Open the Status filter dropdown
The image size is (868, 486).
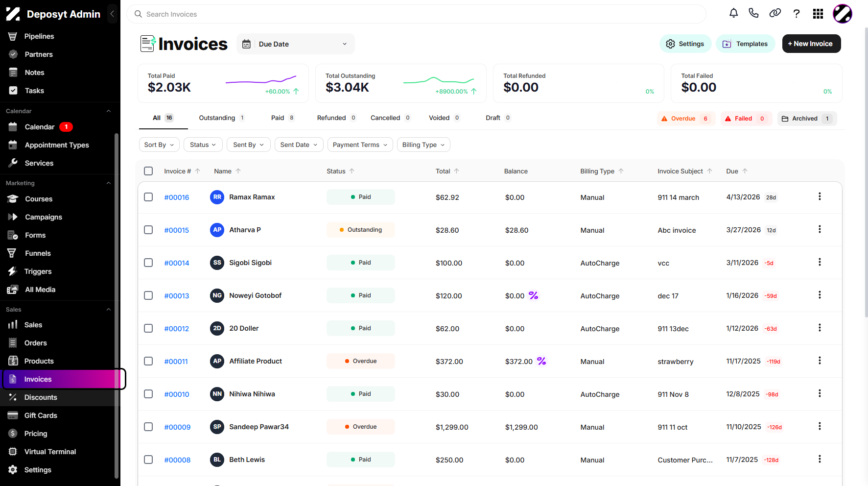tap(203, 145)
